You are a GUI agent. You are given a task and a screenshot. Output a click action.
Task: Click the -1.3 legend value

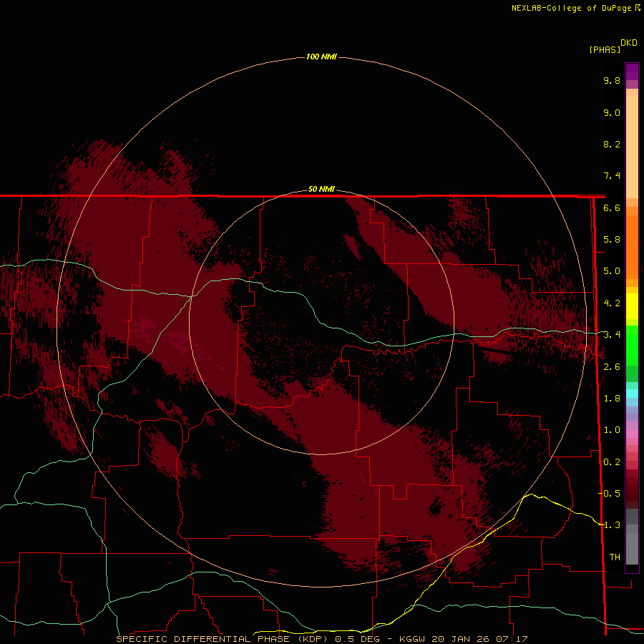pyautogui.click(x=609, y=525)
